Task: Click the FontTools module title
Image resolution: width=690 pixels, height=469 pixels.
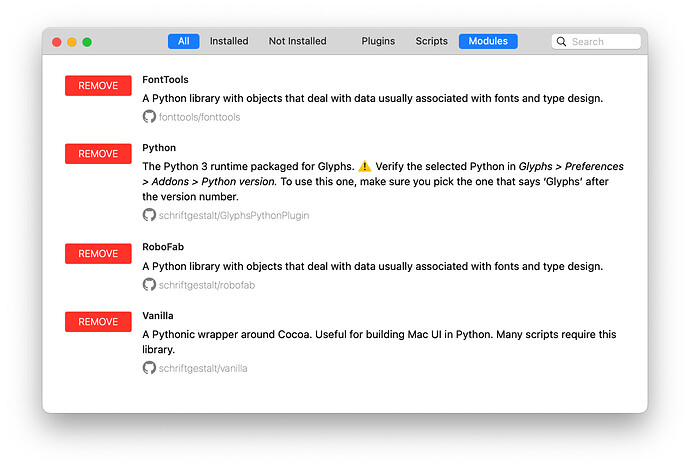Action: coord(165,80)
